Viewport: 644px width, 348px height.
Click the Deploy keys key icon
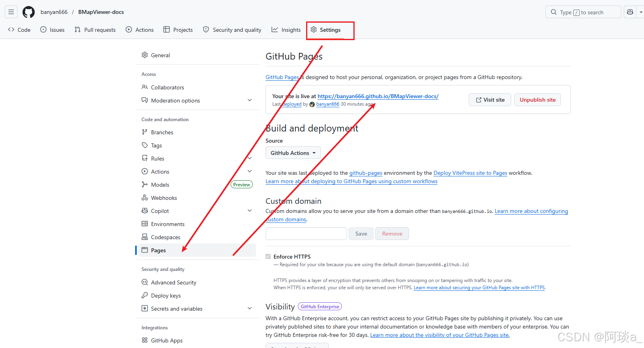(x=145, y=295)
